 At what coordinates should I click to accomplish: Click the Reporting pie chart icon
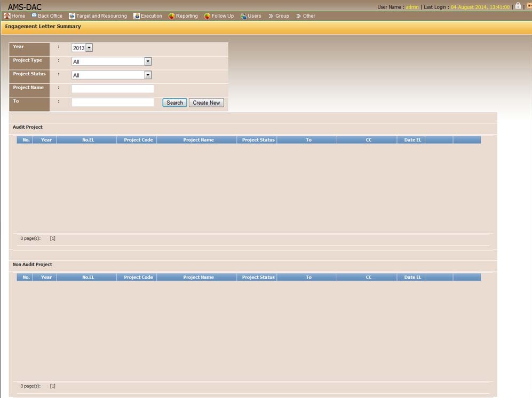coord(171,16)
